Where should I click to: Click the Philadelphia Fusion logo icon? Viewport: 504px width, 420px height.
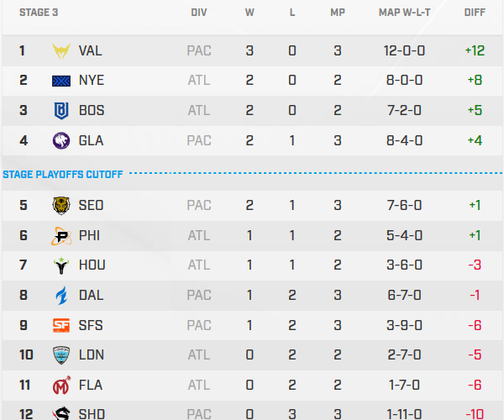(x=61, y=235)
